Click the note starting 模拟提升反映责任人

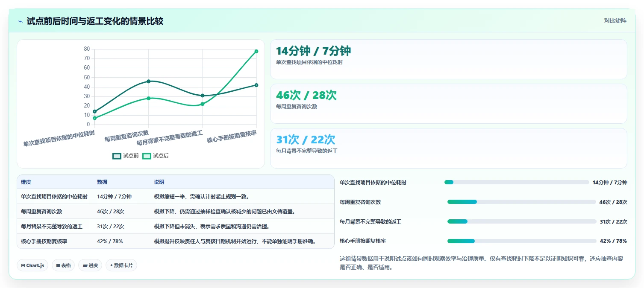click(x=236, y=241)
